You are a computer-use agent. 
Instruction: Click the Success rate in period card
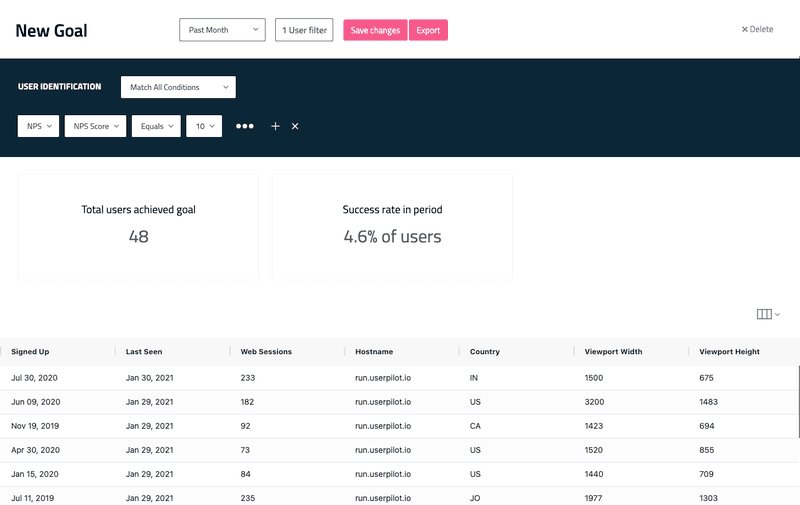(392, 227)
